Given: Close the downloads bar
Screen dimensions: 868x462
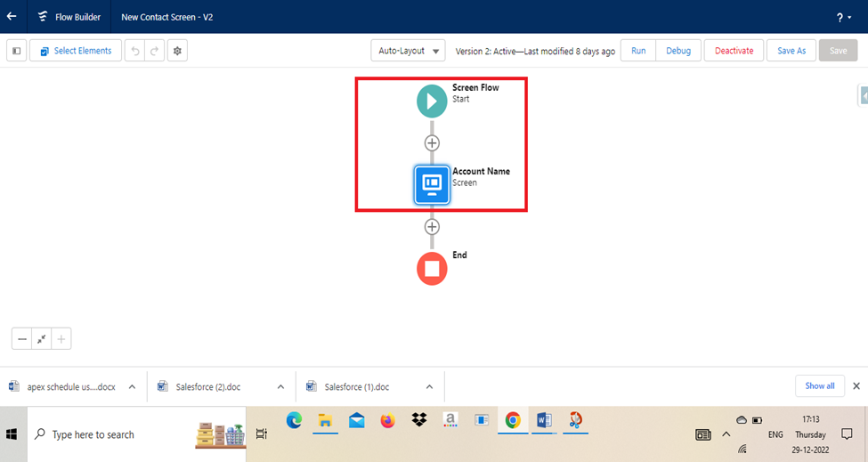Looking at the screenshot, I should pyautogui.click(x=856, y=386).
